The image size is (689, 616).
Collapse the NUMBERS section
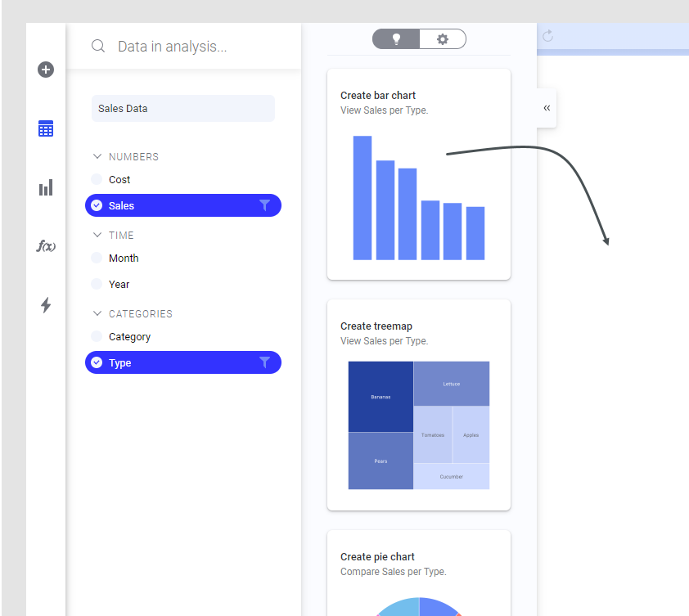pyautogui.click(x=97, y=156)
